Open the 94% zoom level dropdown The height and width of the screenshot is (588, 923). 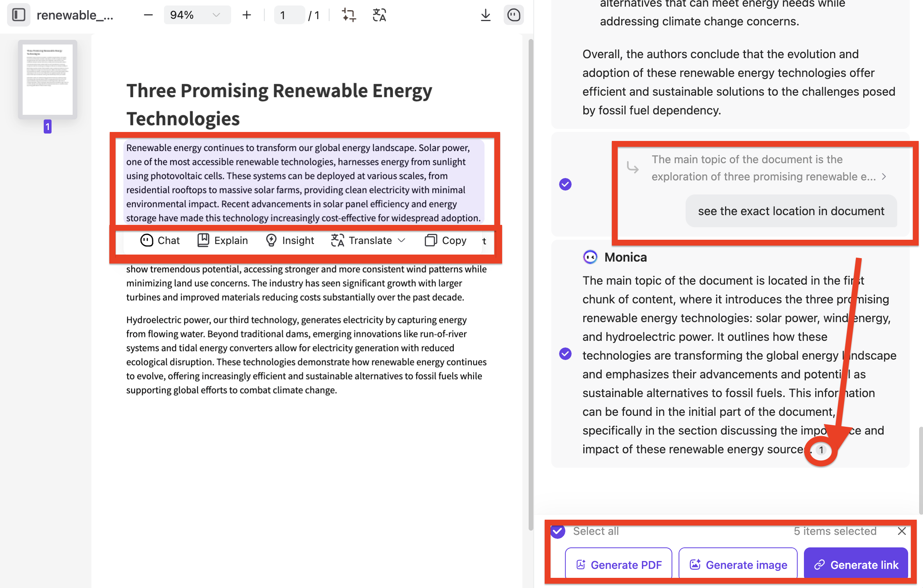197,15
